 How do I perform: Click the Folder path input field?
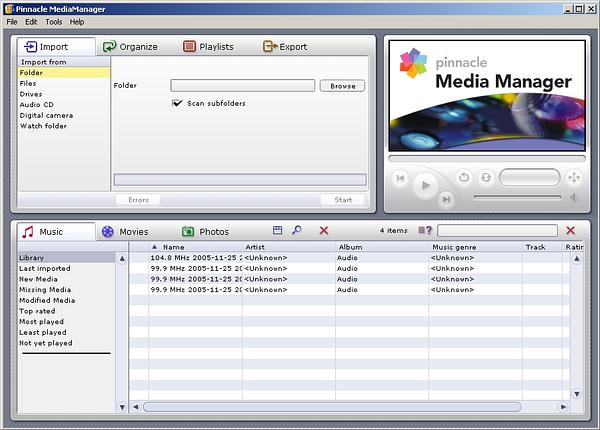(x=243, y=86)
